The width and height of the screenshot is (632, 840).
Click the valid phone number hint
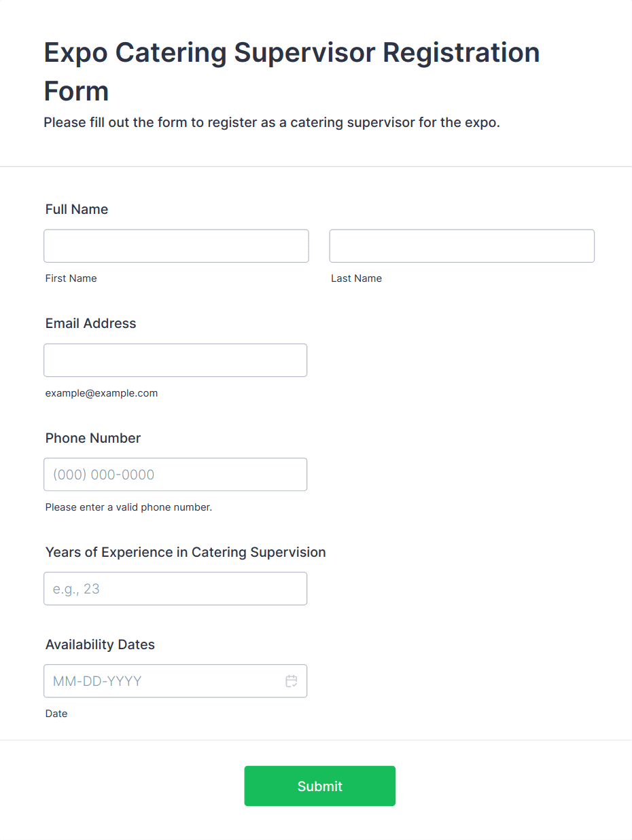point(128,507)
